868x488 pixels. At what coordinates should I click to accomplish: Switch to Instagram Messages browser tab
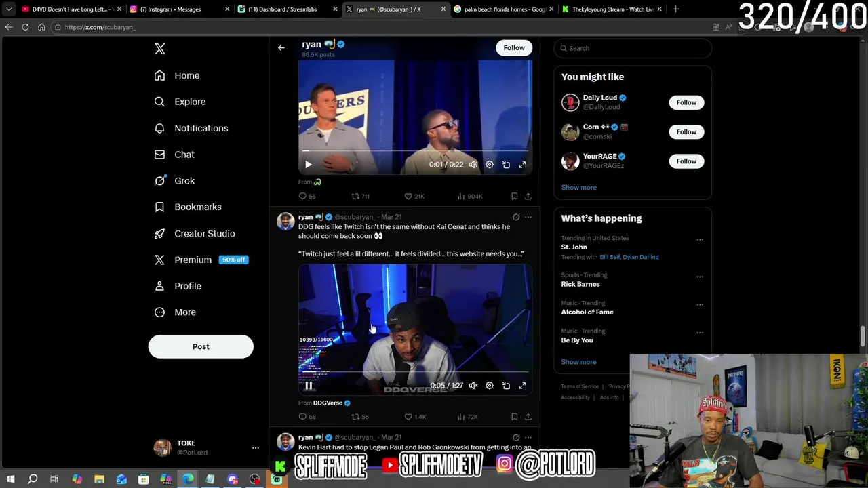pos(178,9)
